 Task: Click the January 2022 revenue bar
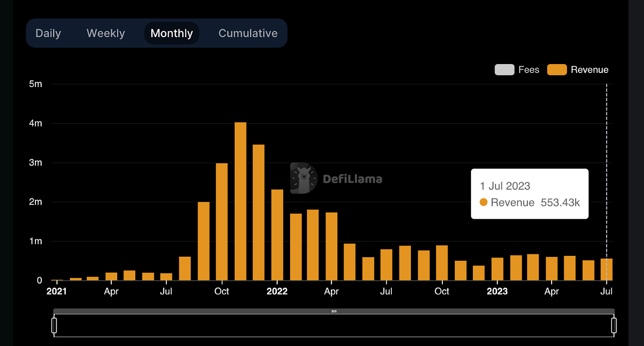click(277, 235)
